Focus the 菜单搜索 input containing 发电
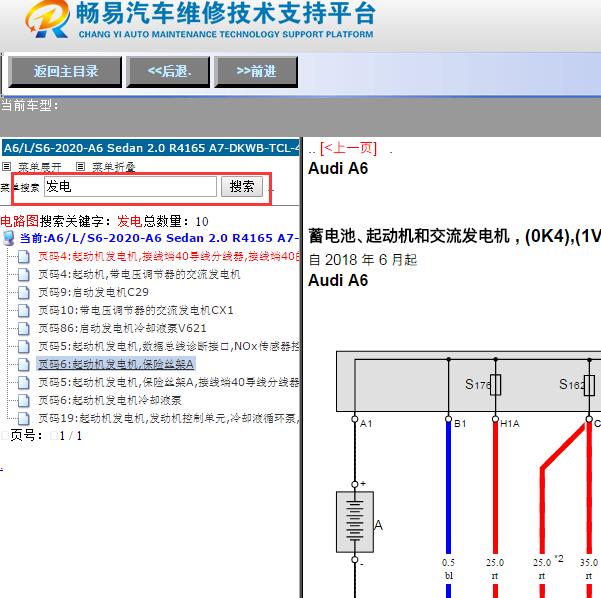Screen dimensions: 601x598 130,187
